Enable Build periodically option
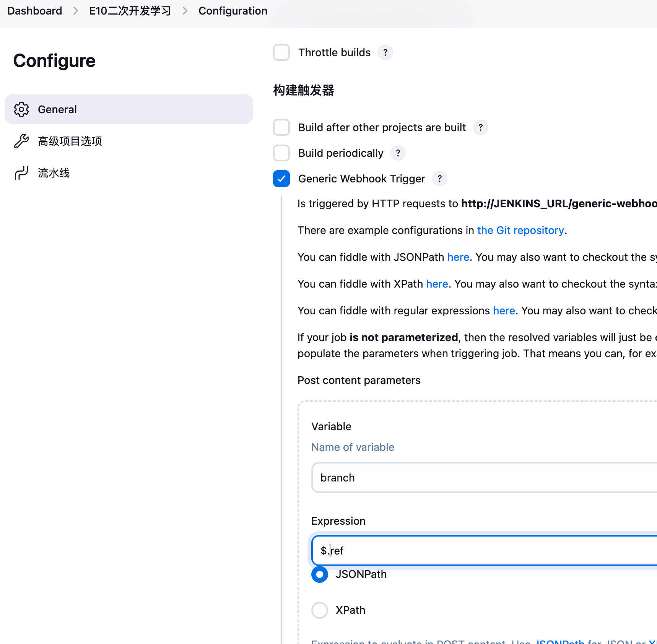The width and height of the screenshot is (657, 644). point(281,153)
